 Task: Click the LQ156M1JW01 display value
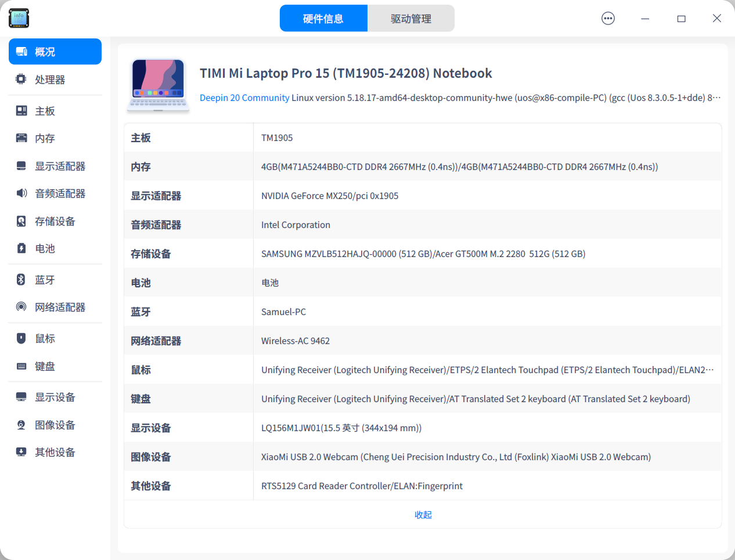(x=341, y=428)
